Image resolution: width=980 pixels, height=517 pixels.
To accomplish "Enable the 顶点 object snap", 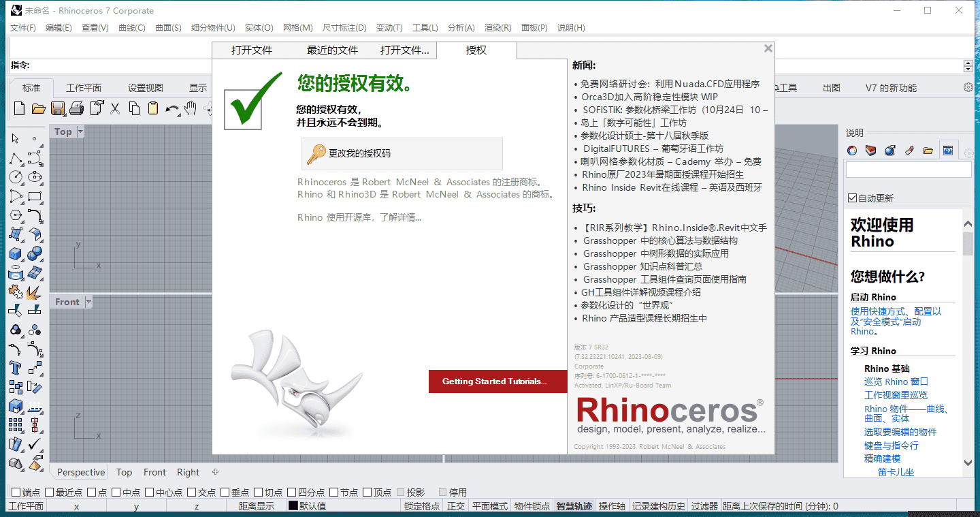I will tap(367, 492).
